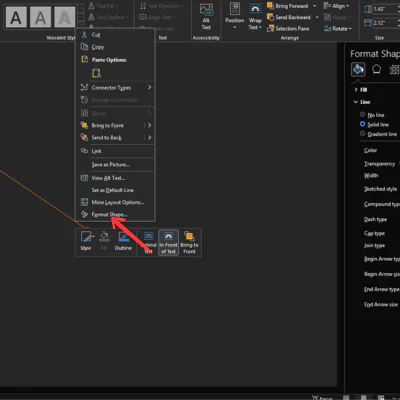Select the second gray WordArt style
Image resolution: width=400 pixels, height=400 pixels.
click(40, 17)
